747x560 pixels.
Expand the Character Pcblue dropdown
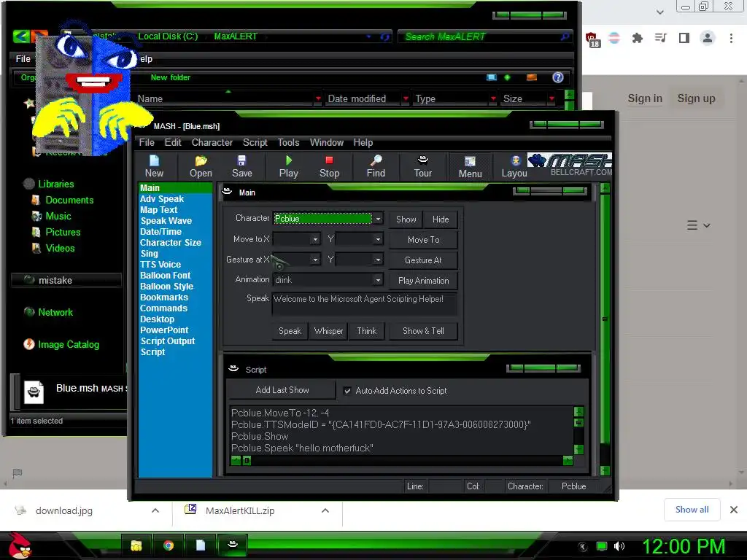point(378,219)
